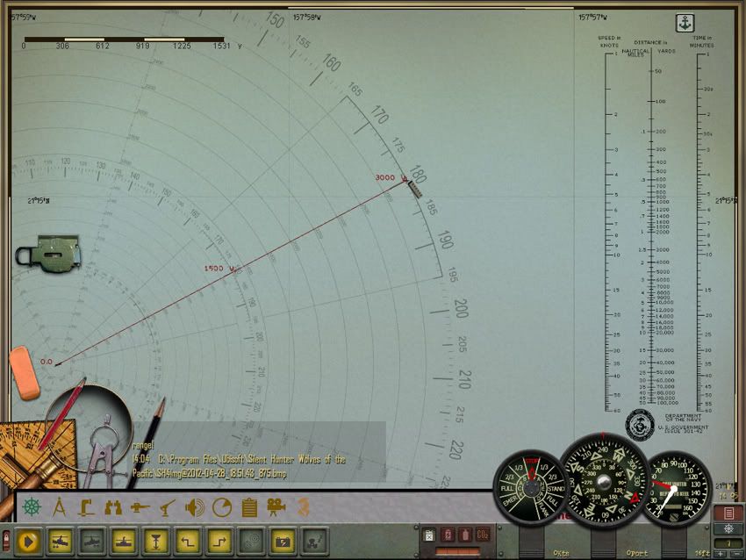Toggle battery recharge order icon
The height and width of the screenshot is (560, 746).
283,542
